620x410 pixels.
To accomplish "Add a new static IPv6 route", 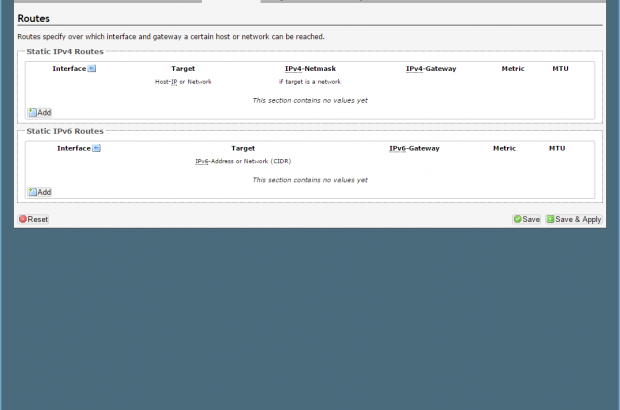I will tap(40, 192).
